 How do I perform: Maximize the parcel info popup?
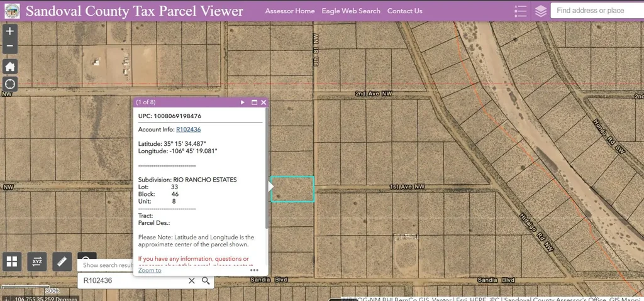254,102
